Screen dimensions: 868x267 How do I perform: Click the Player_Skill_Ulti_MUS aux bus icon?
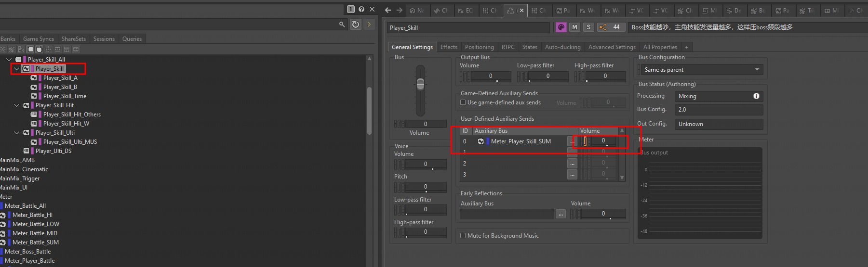[34, 142]
